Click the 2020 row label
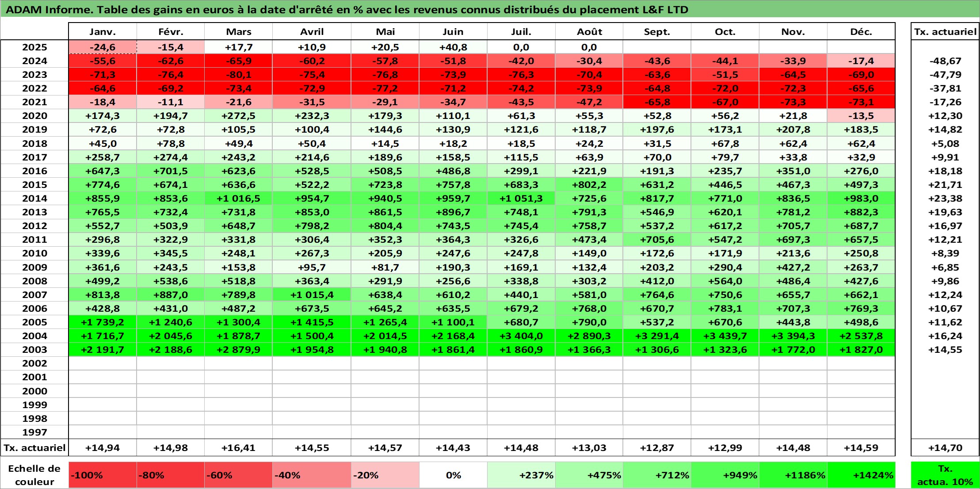The height and width of the screenshot is (489, 980). [34, 116]
